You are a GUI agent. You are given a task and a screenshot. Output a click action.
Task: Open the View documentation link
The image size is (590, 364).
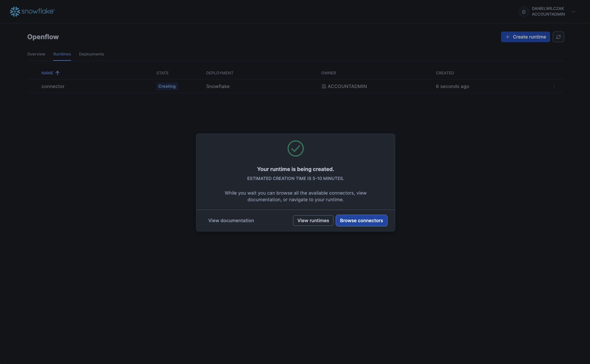[x=231, y=221]
